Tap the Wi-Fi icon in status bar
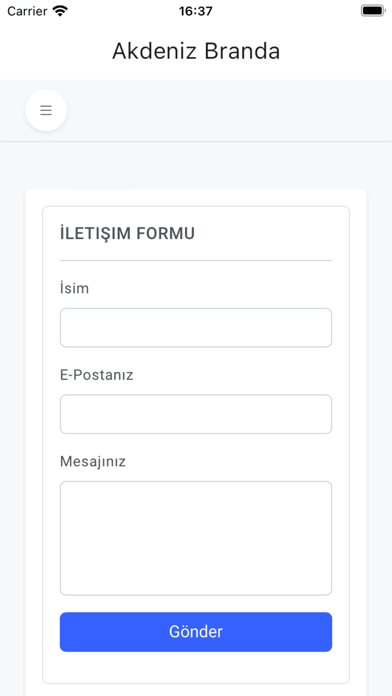Image resolution: width=392 pixels, height=696 pixels. (x=60, y=11)
